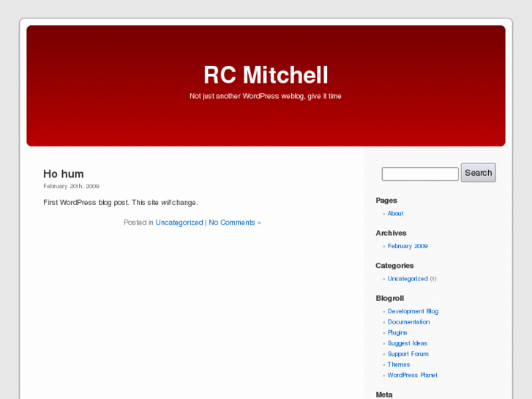Open the RC Mitchell site title
This screenshot has height=399, width=532.
(266, 75)
